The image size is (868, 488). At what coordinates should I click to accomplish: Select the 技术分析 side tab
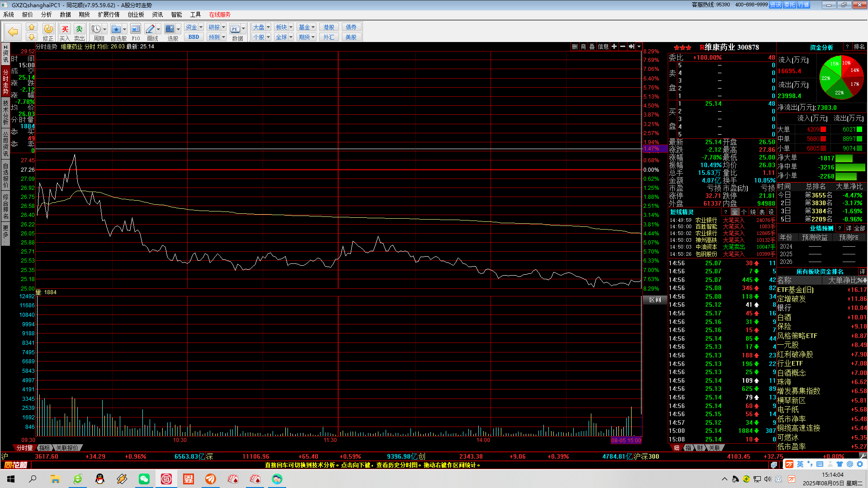[5, 113]
